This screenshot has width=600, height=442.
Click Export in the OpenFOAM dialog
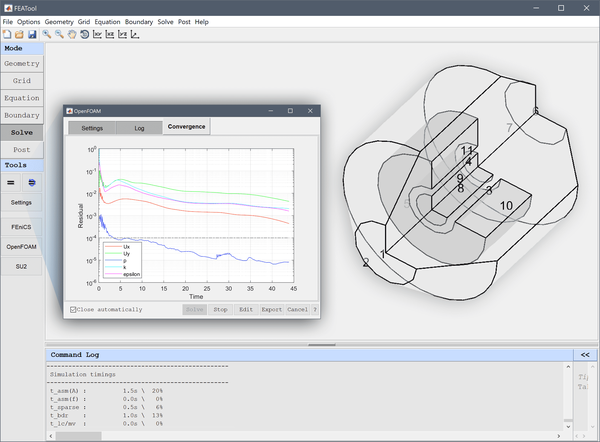point(272,310)
